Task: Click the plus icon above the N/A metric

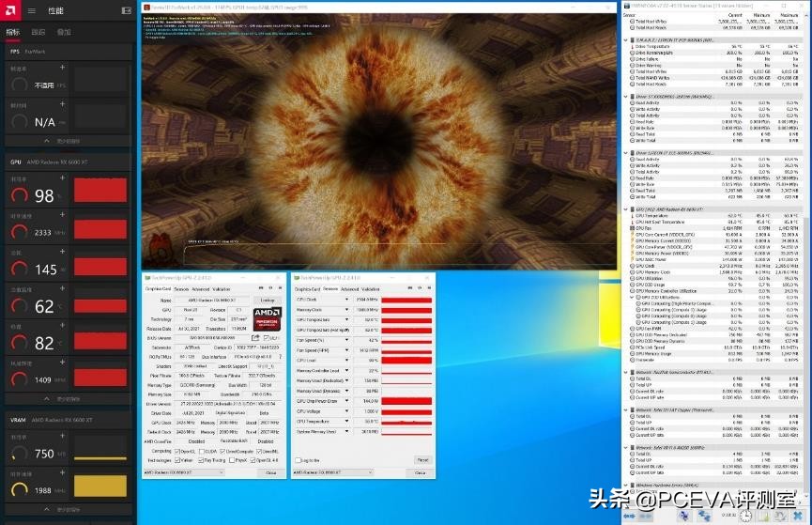Action: (x=63, y=104)
